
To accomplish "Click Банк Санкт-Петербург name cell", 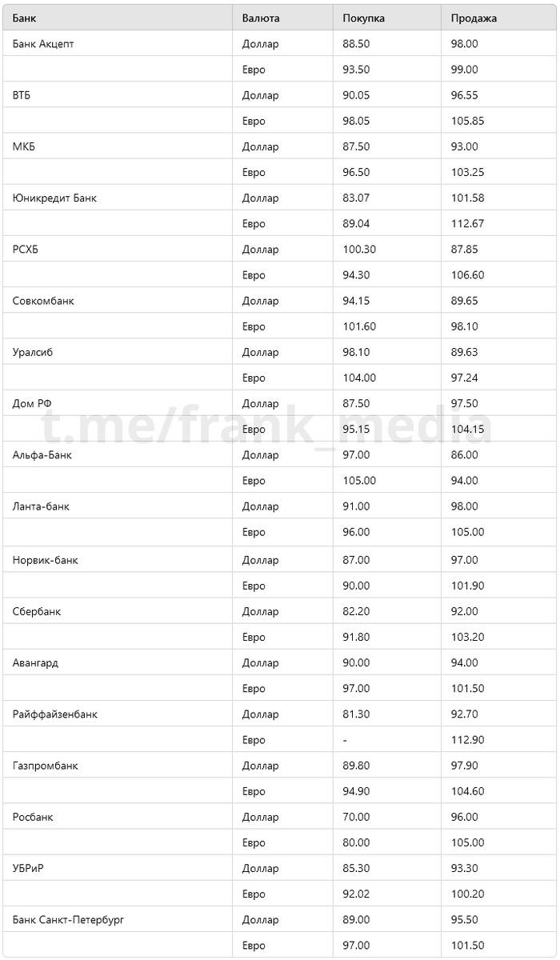I will click(x=68, y=919).
